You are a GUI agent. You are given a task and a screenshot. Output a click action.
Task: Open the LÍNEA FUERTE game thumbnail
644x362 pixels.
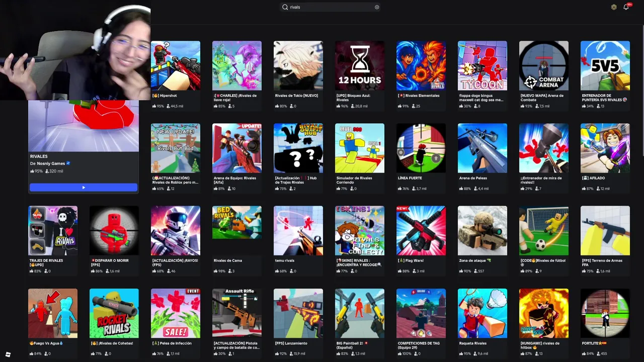point(421,148)
